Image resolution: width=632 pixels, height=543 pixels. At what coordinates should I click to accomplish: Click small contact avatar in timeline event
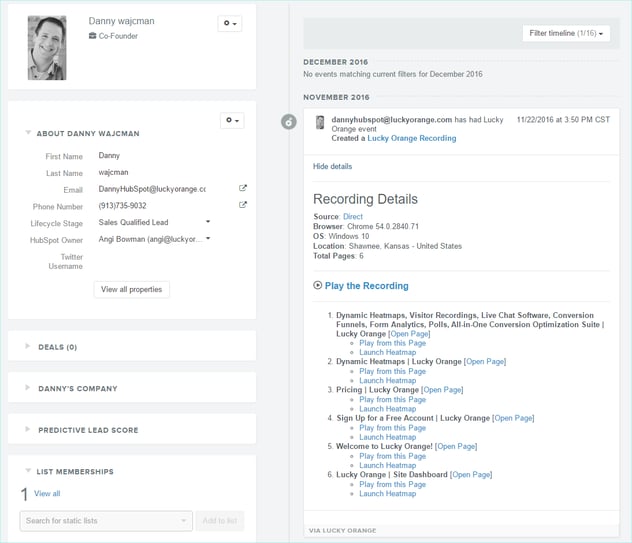[320, 123]
